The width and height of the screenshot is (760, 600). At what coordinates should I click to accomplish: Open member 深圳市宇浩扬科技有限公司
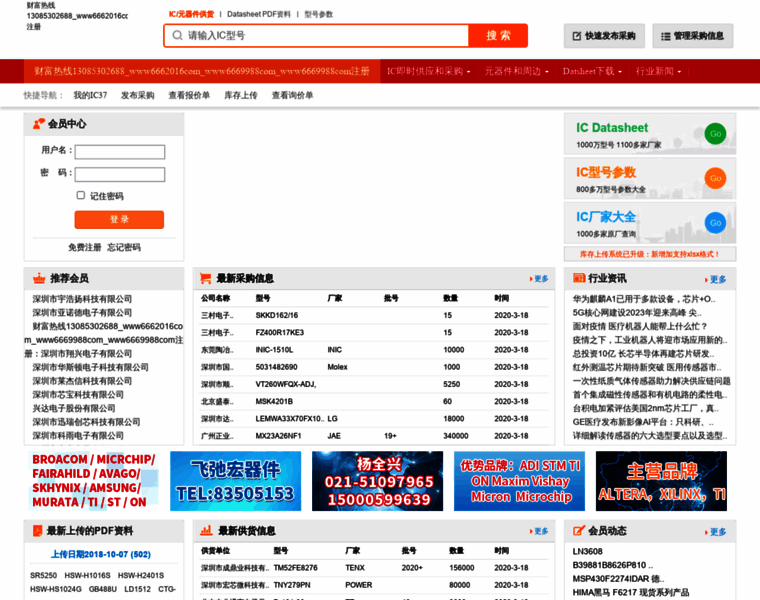point(82,299)
